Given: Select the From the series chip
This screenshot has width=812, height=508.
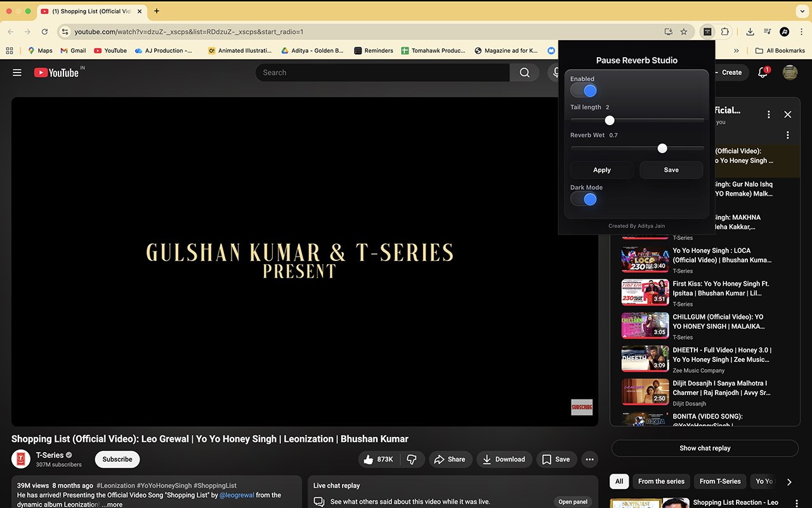Looking at the screenshot, I should (x=662, y=481).
